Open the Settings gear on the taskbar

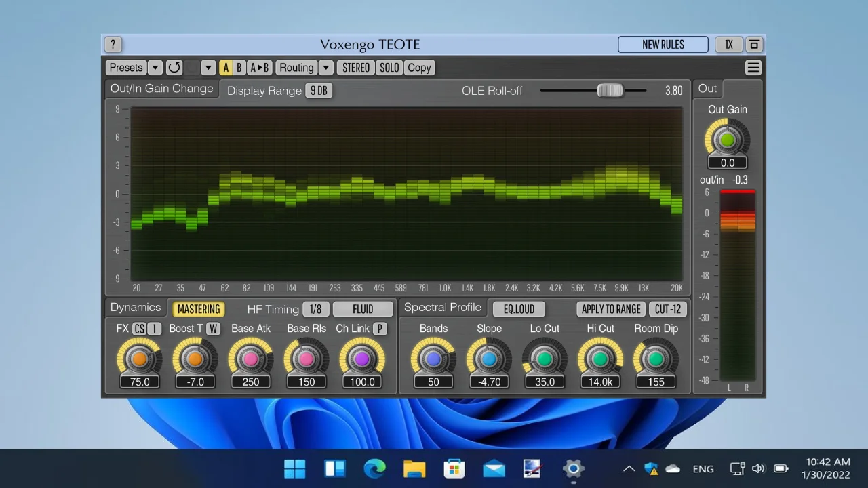573,468
